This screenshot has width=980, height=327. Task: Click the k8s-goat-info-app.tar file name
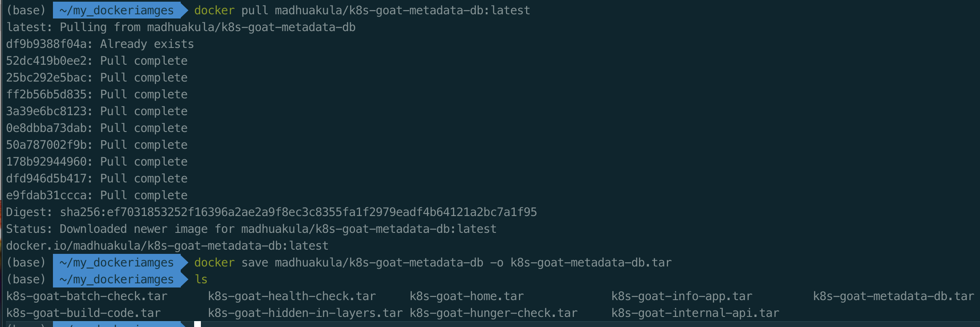point(682,296)
